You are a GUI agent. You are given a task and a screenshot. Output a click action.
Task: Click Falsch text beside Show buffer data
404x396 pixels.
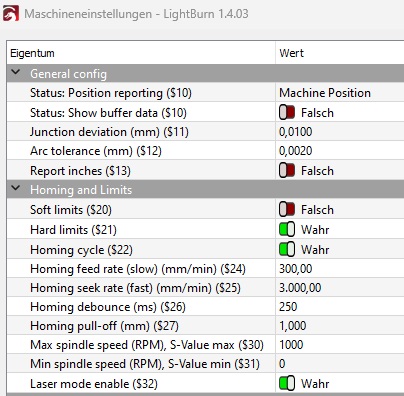(x=317, y=113)
